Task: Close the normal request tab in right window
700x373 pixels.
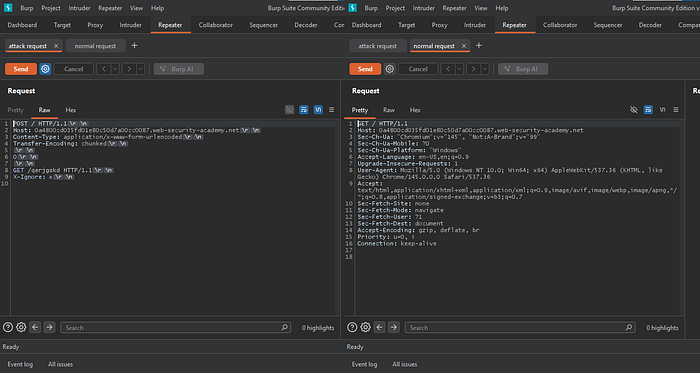Action: 464,46
